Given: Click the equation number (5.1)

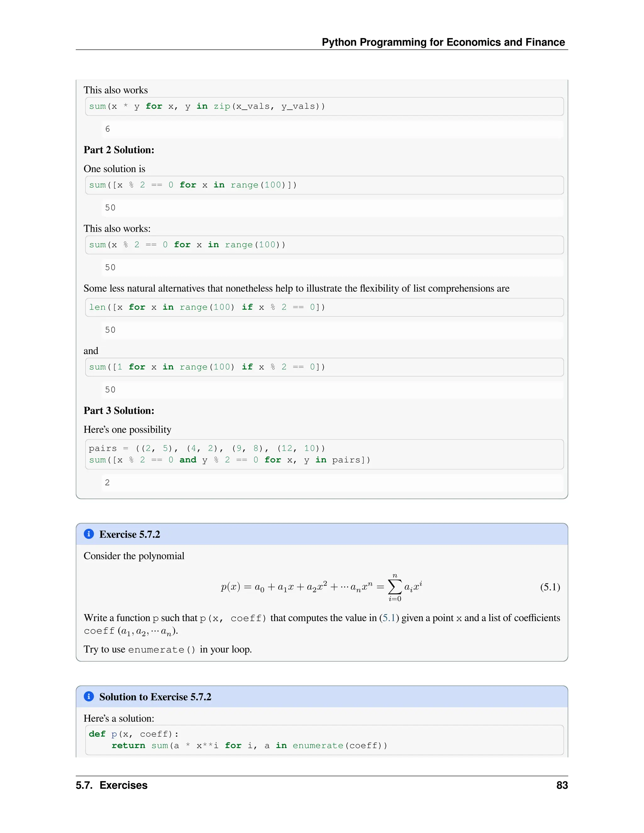Looking at the screenshot, I should 550,587.
